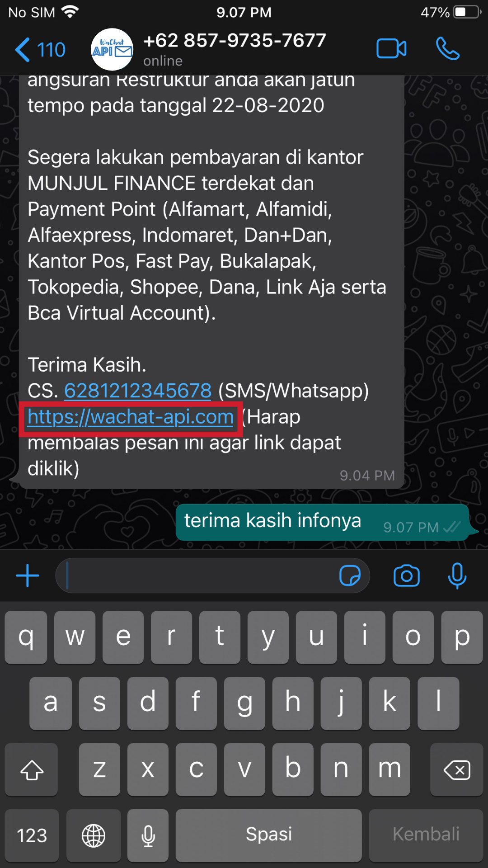Tap the Kembali return key
The width and height of the screenshot is (488, 868).
[x=426, y=835]
